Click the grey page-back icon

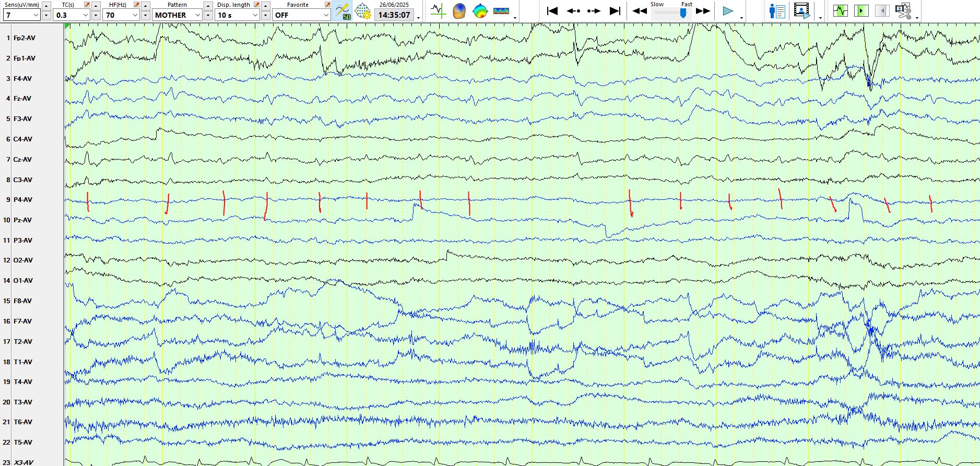(x=882, y=10)
